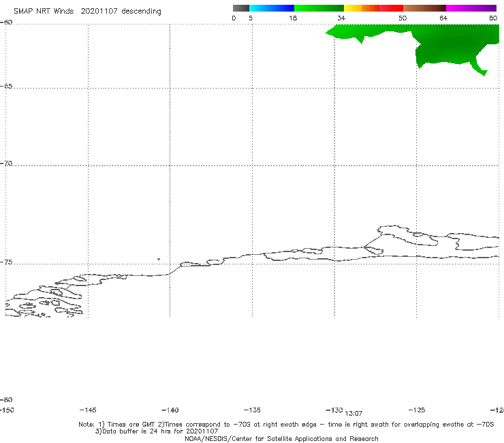
Task: Click the longitude label '-125'
Action: pyautogui.click(x=417, y=410)
